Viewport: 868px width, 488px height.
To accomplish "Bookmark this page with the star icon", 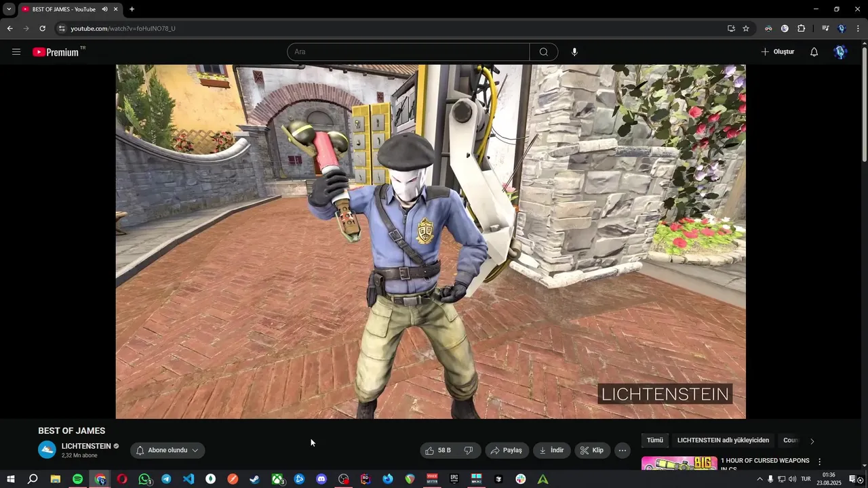I will point(746,28).
